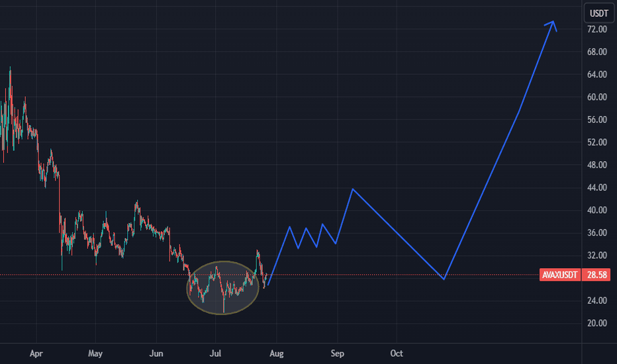
Task: Select the yellow ellipse drawing on chart
Action: tap(222, 288)
